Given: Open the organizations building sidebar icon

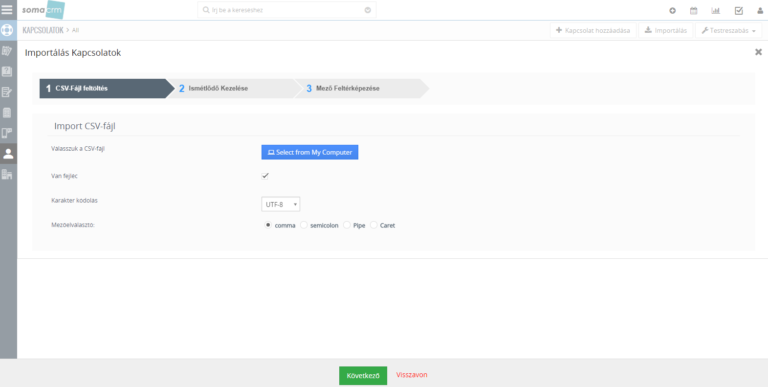Looking at the screenshot, I should click(x=7, y=174).
